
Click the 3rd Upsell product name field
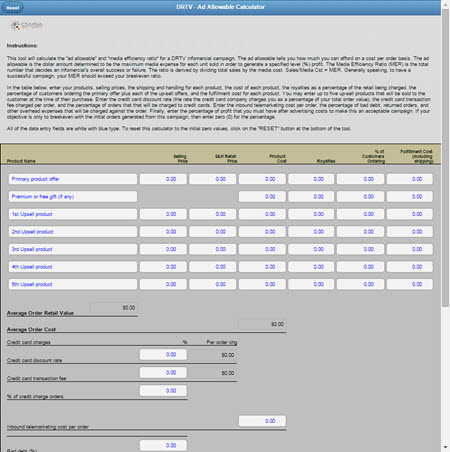[x=73, y=249]
